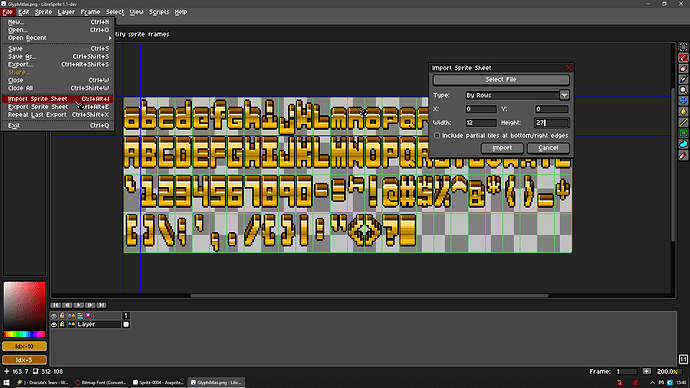The height and width of the screenshot is (388, 690).
Task: Choose Close All menu item
Action: (x=58, y=88)
